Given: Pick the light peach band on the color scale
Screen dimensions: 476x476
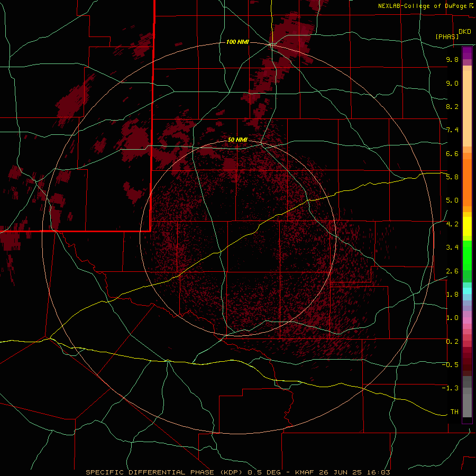Looking at the screenshot, I should 467,109.
